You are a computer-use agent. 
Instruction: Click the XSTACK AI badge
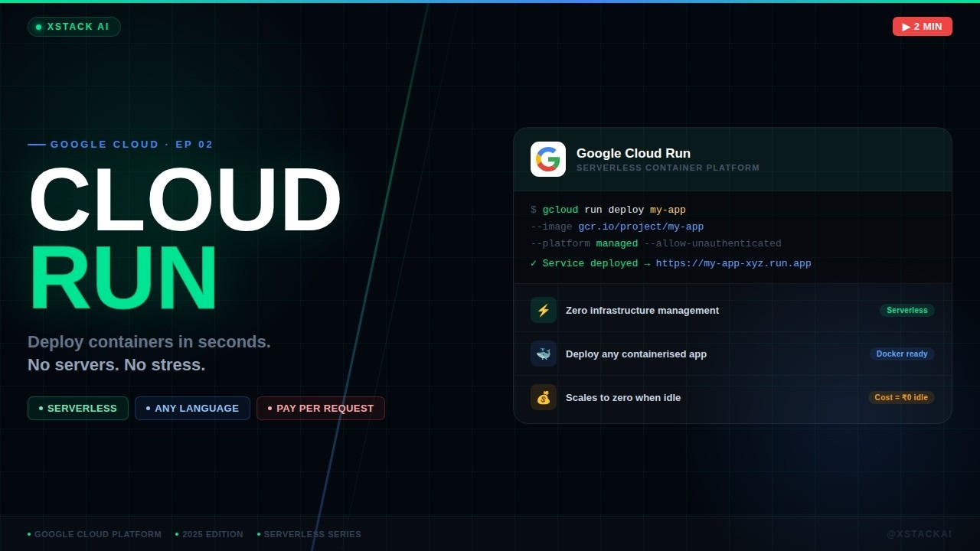click(x=74, y=27)
